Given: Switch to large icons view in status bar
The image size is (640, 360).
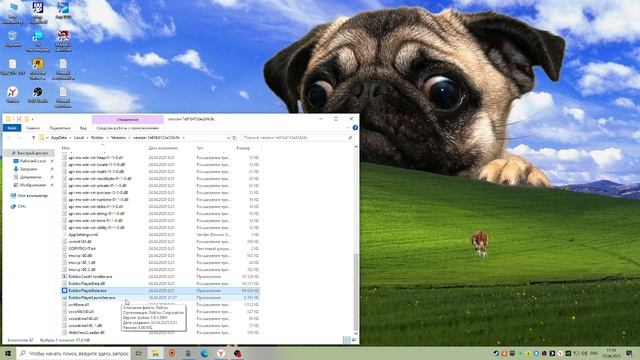Looking at the screenshot, I should click(354, 340).
